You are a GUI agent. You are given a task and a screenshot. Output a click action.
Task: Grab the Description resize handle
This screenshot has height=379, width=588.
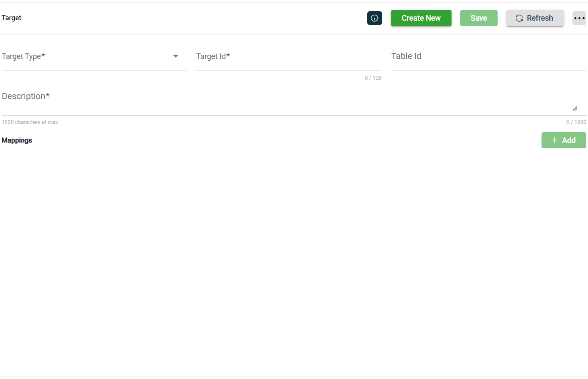click(575, 109)
